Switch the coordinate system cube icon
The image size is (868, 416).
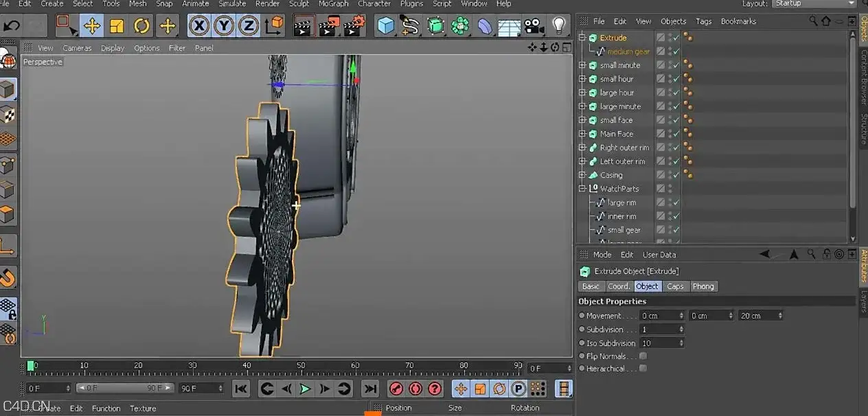click(x=274, y=26)
